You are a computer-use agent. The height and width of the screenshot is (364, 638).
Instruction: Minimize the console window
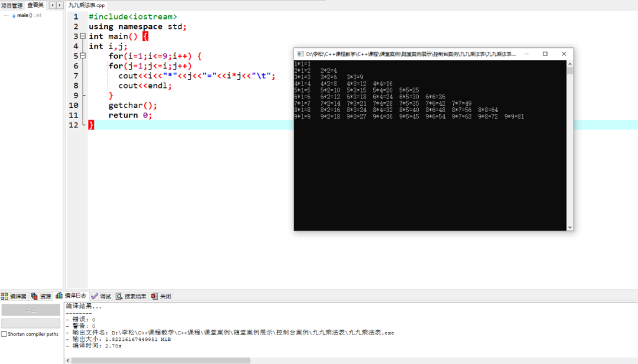526,54
